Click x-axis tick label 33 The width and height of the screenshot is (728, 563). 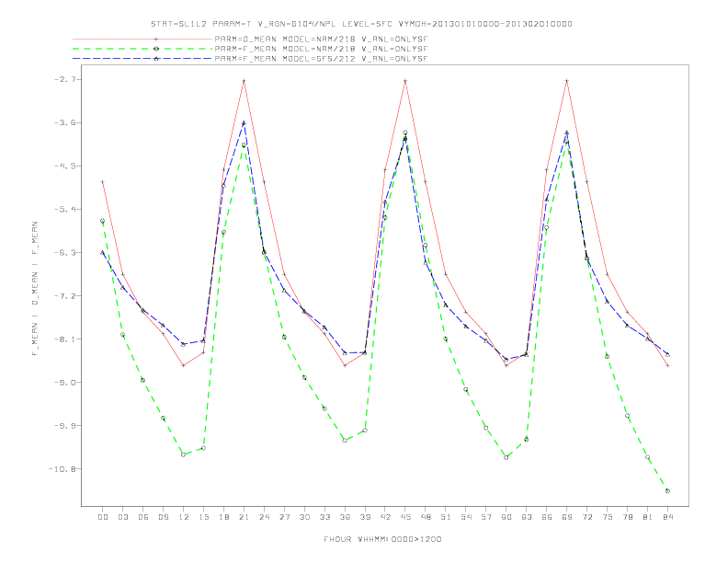click(x=324, y=517)
